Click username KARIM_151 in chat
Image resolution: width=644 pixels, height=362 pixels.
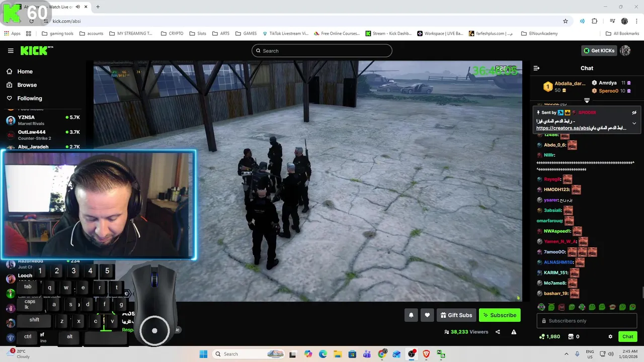555,273
